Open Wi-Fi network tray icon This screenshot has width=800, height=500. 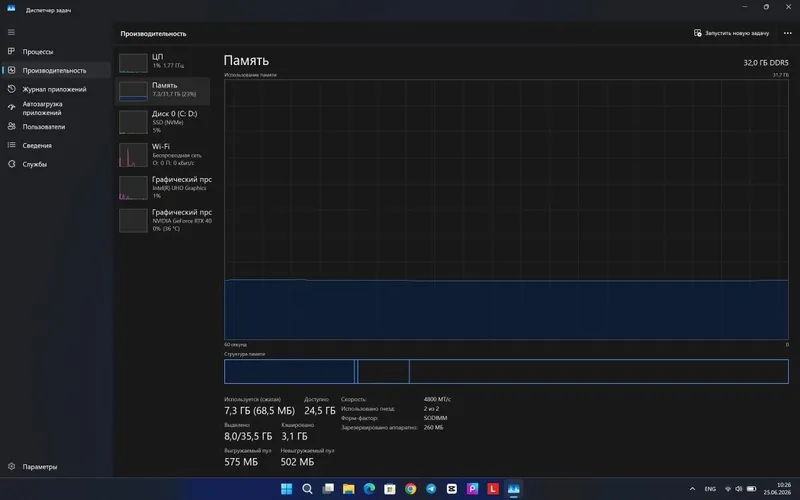pyautogui.click(x=728, y=489)
